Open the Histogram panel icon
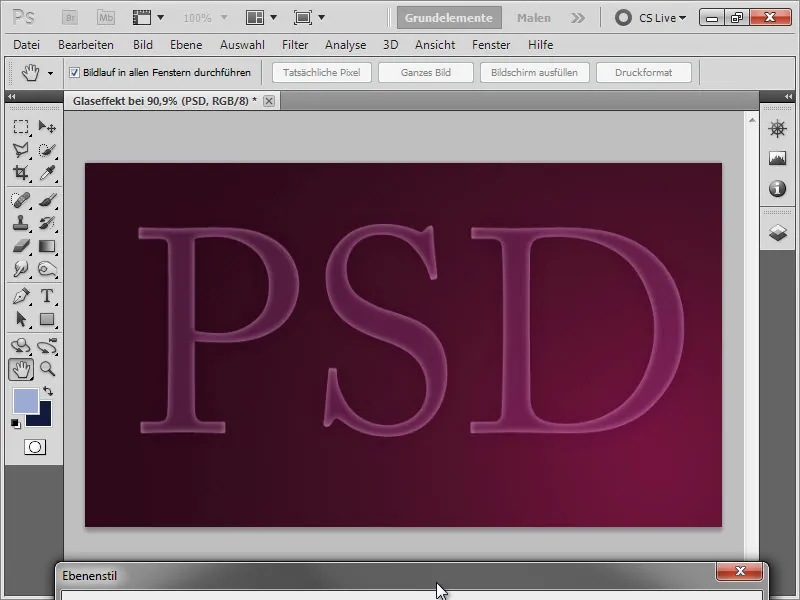The height and width of the screenshot is (600, 800). pos(777,159)
